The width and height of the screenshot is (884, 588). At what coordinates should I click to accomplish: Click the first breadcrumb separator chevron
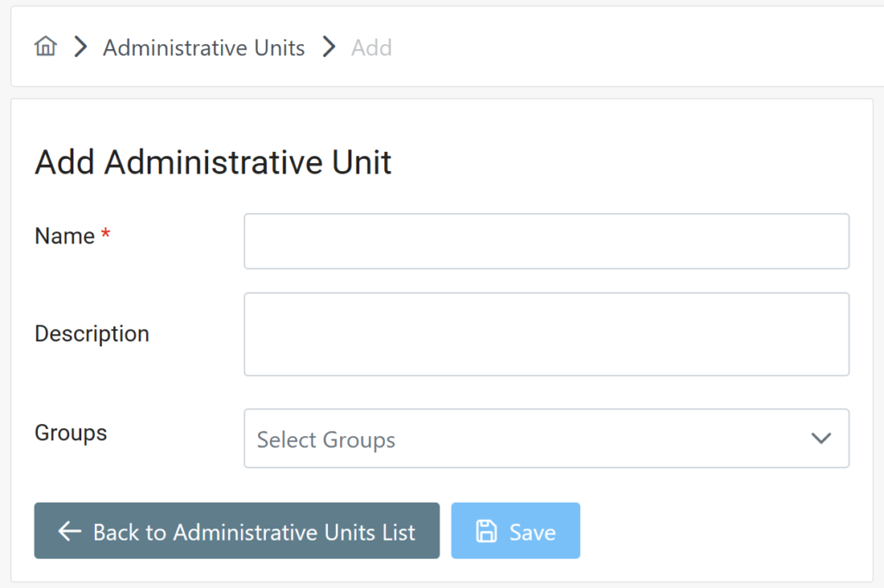point(81,47)
